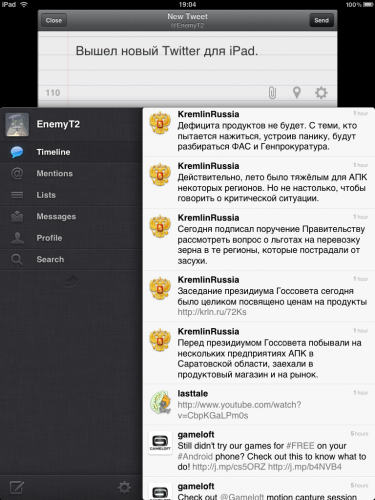
Task: Open the Messages section
Action: (x=71, y=216)
